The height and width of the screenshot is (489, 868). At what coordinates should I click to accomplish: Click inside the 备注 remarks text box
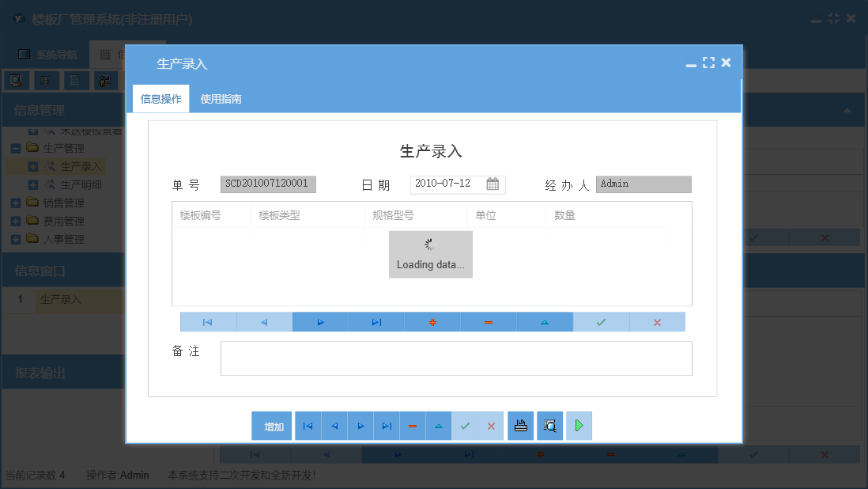pyautogui.click(x=457, y=358)
